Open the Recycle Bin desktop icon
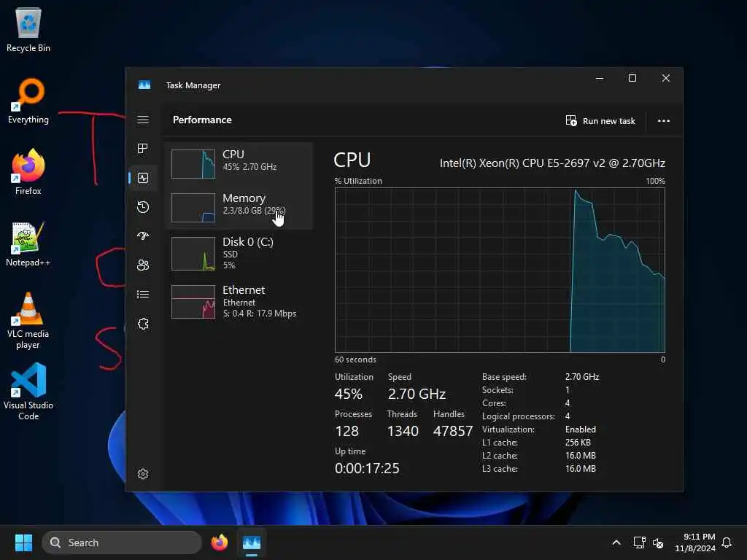 28,29
